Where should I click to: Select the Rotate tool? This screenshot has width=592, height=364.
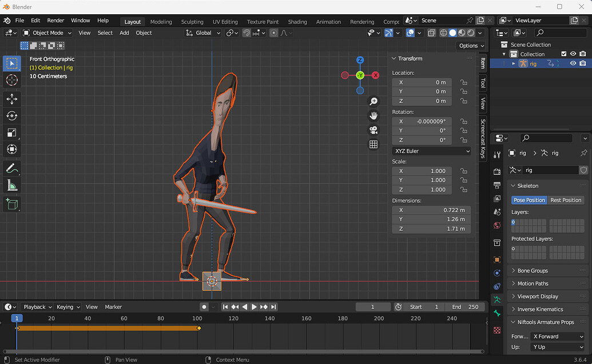coord(11,115)
